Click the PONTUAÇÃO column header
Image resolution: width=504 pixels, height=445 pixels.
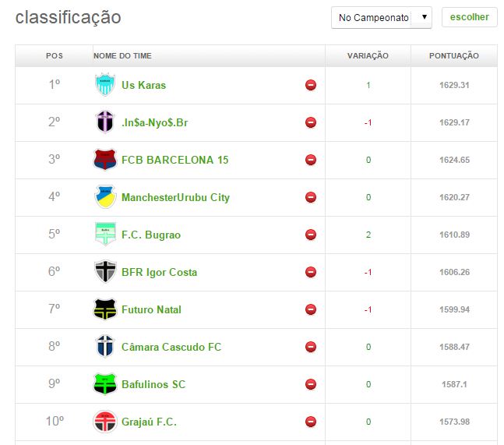click(454, 56)
